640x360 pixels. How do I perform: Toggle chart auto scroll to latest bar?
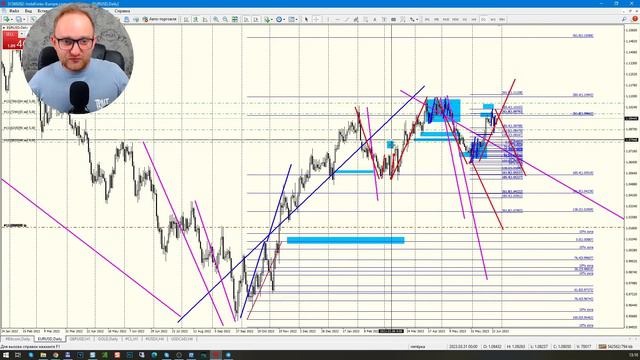[247, 19]
